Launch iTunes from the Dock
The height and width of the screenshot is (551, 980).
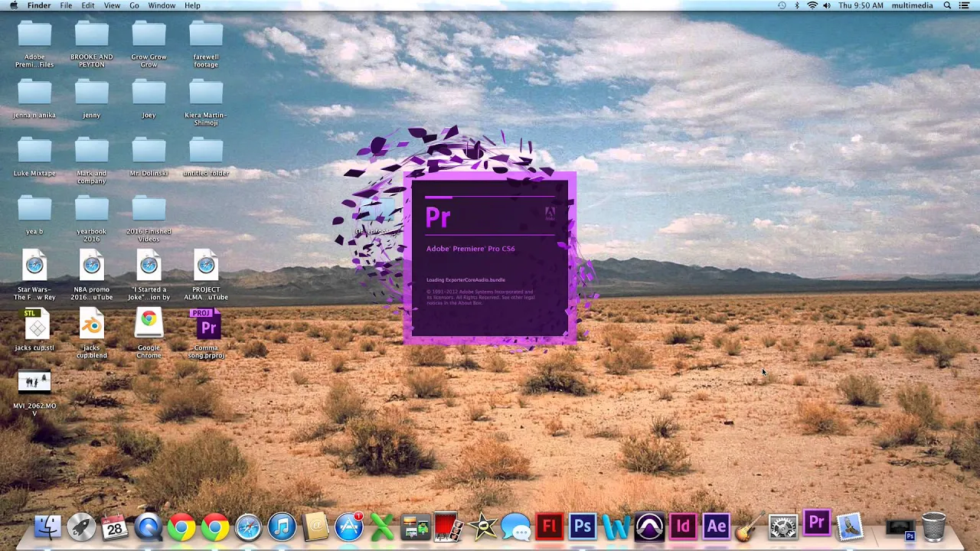[282, 527]
